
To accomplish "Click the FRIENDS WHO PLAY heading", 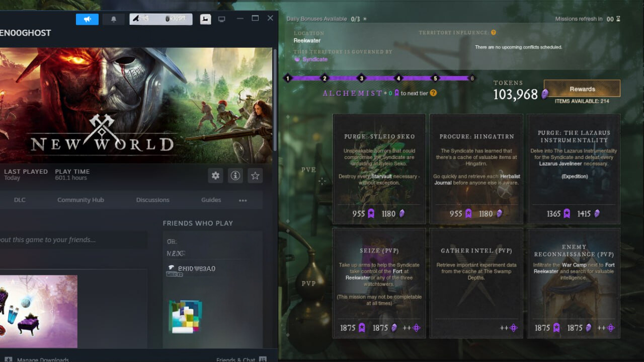I will coord(198,223).
